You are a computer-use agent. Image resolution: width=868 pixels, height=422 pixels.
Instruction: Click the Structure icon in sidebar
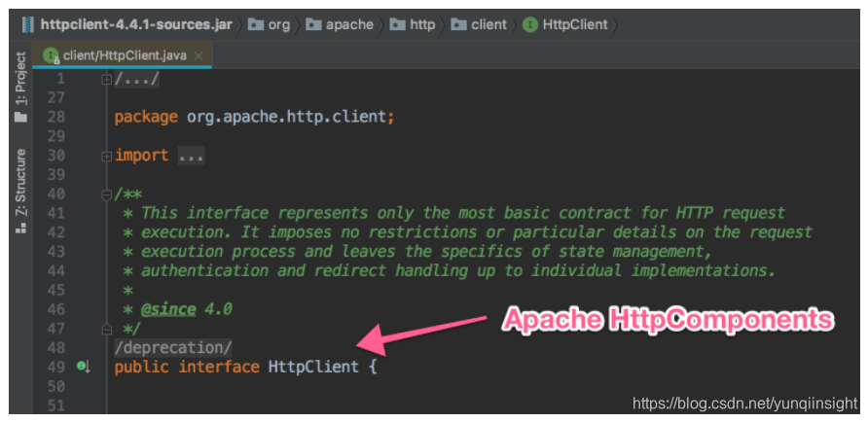tap(21, 228)
